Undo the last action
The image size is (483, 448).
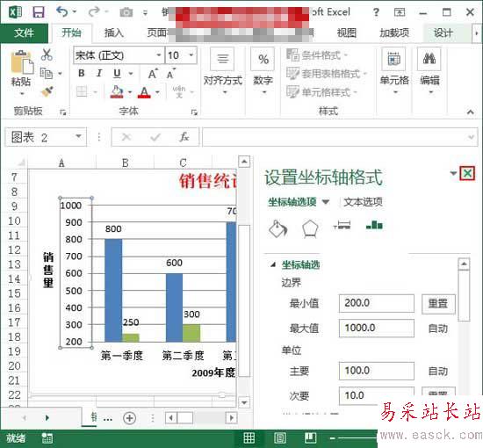[62, 11]
